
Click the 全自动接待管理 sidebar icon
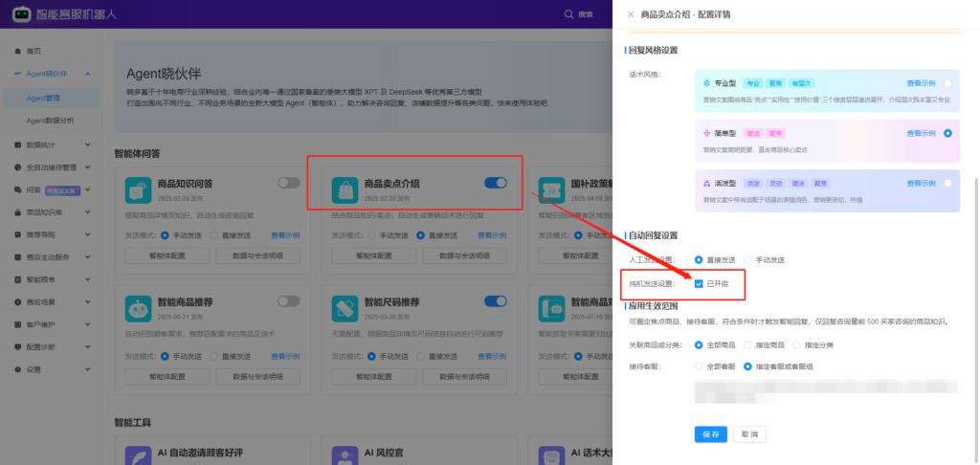coord(17,167)
